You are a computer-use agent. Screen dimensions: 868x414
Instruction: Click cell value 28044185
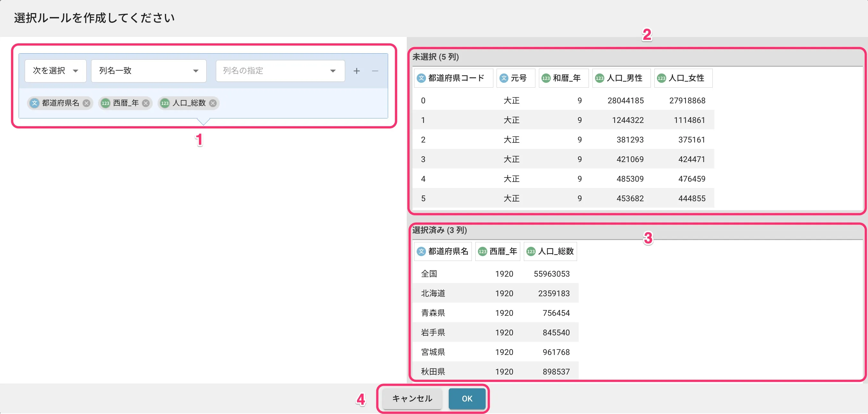click(625, 101)
